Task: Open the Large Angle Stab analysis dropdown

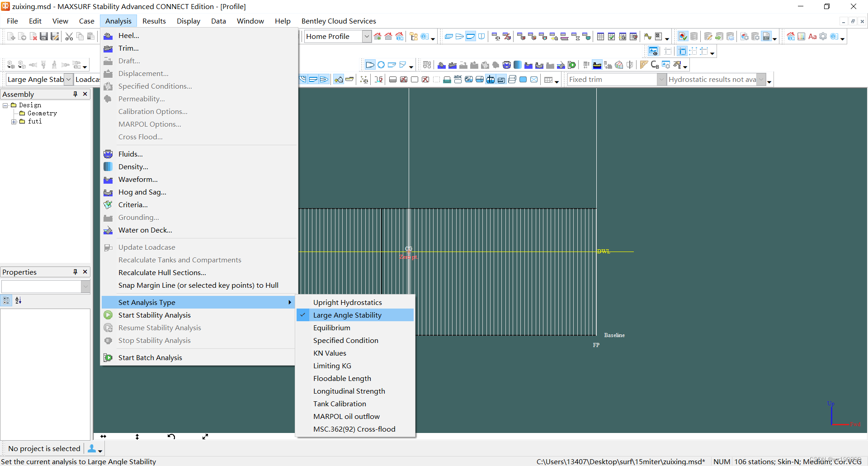Action: click(x=68, y=80)
